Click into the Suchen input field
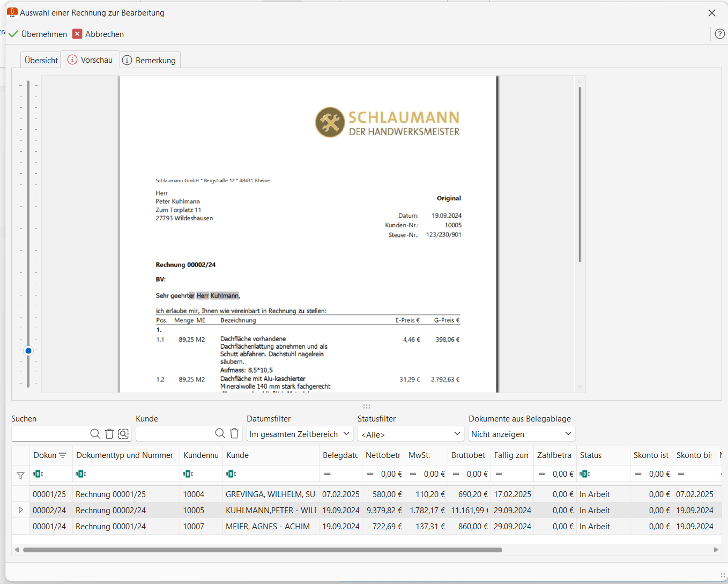Screen dimensions: 728x584 tap(49, 433)
